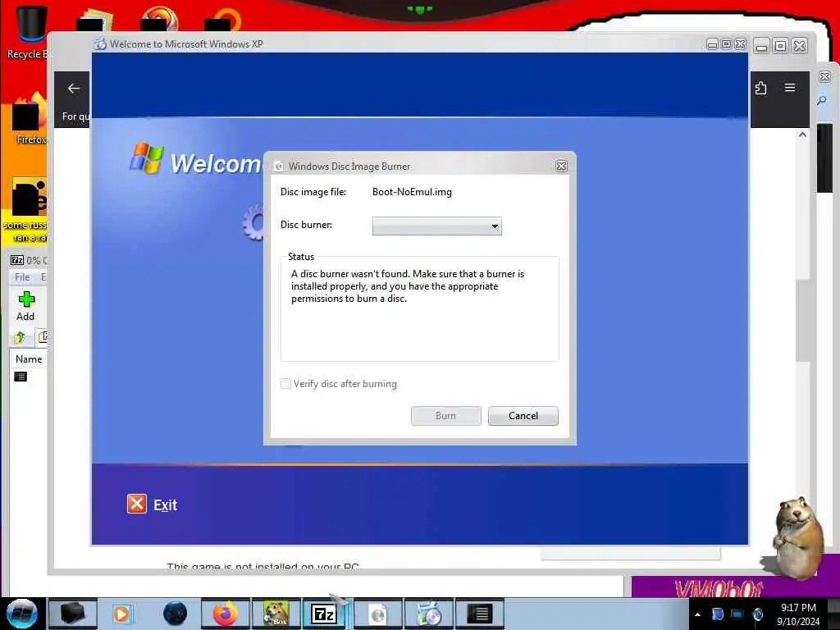Open the Windows Start orb

tap(22, 614)
